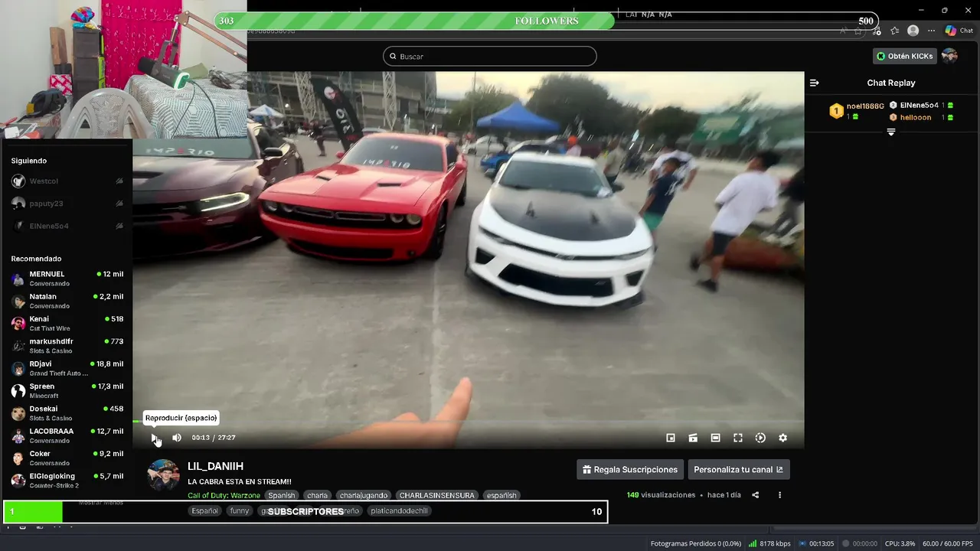Screen dimensions: 980x551
Task: Click the CPU 3.8% status entry
Action: coord(900,543)
